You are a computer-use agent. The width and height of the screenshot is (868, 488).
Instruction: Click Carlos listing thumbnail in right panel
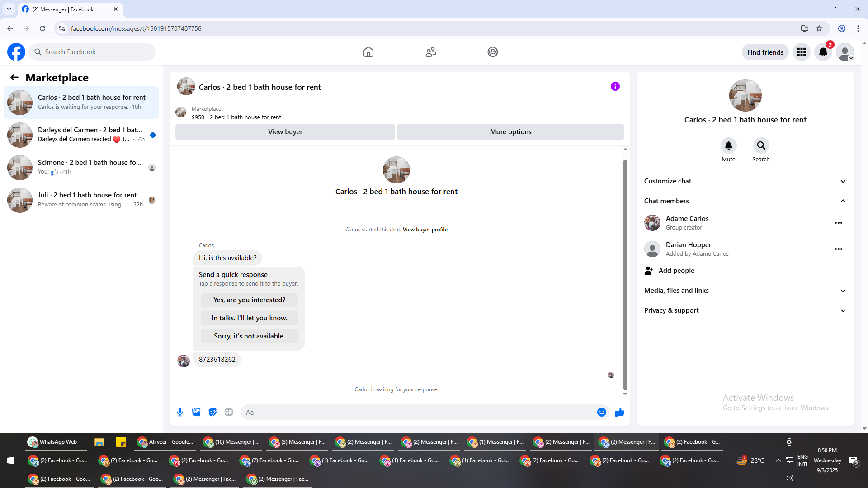tap(745, 95)
